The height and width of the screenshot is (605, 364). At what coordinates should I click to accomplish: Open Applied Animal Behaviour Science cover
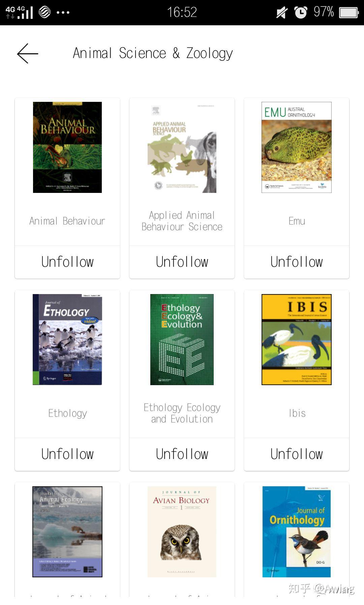[182, 147]
